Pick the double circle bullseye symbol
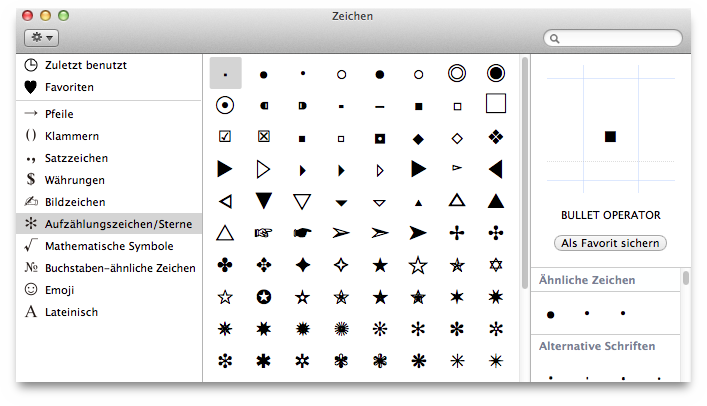Image resolution: width=707 pixels, height=406 pixels. [457, 73]
